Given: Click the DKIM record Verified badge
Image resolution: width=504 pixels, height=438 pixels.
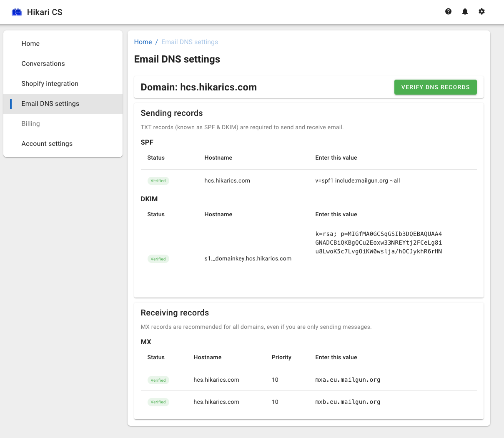Looking at the screenshot, I should (x=158, y=259).
